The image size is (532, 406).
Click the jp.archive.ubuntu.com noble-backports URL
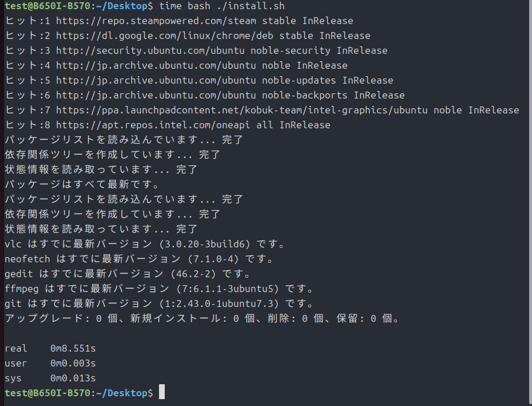(156, 96)
